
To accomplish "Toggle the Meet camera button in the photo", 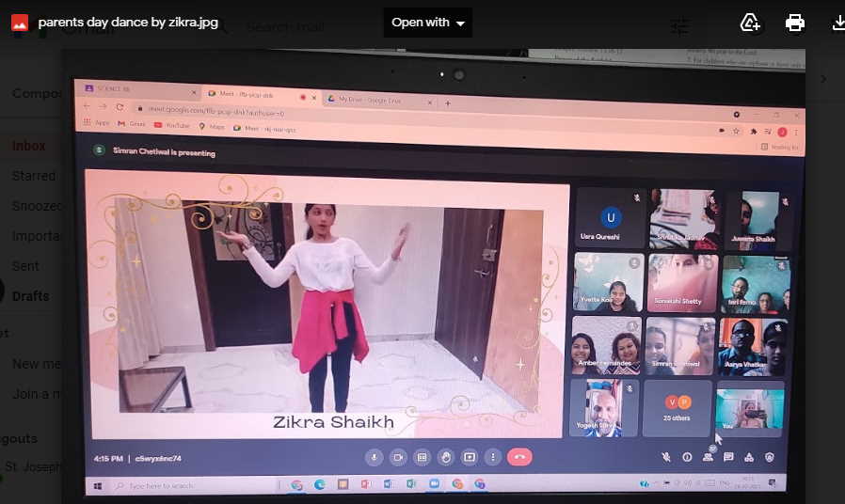I will 398,457.
